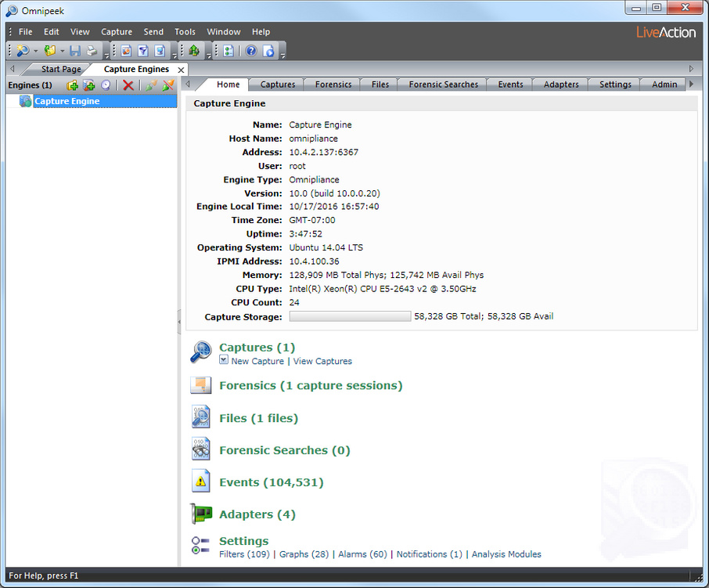Click the Captures magnifier icon on Home page
Image resolution: width=709 pixels, height=588 pixels.
[x=201, y=352]
